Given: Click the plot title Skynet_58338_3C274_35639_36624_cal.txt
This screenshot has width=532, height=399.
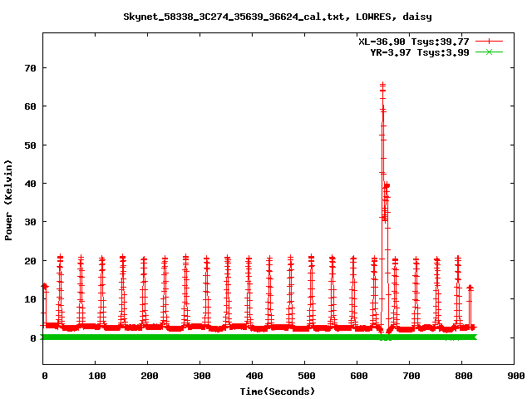Looking at the screenshot, I should [x=236, y=17].
